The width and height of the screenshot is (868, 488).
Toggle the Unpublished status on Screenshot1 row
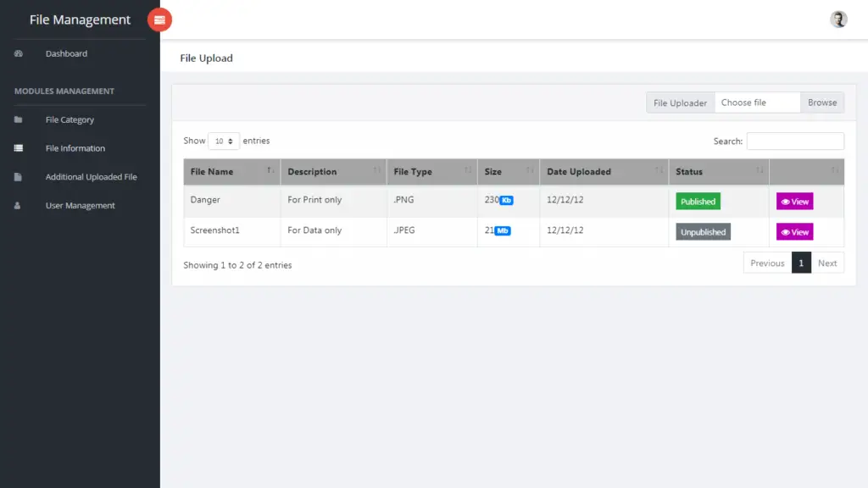[703, 231]
